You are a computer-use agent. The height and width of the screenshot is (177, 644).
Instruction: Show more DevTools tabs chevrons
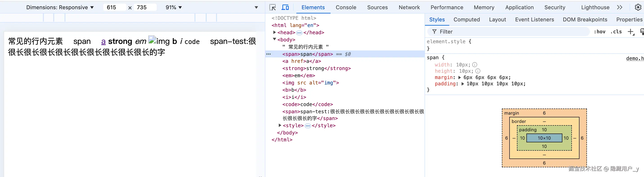(619, 7)
